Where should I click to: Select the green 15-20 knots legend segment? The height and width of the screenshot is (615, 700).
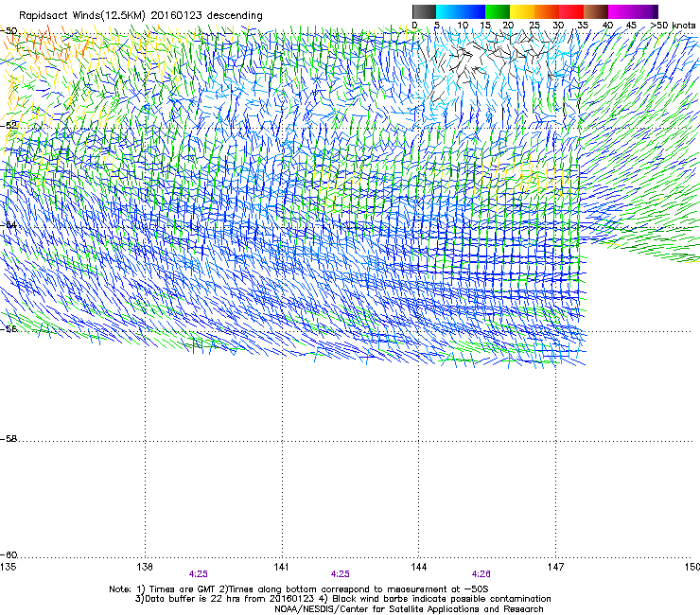[x=498, y=11]
